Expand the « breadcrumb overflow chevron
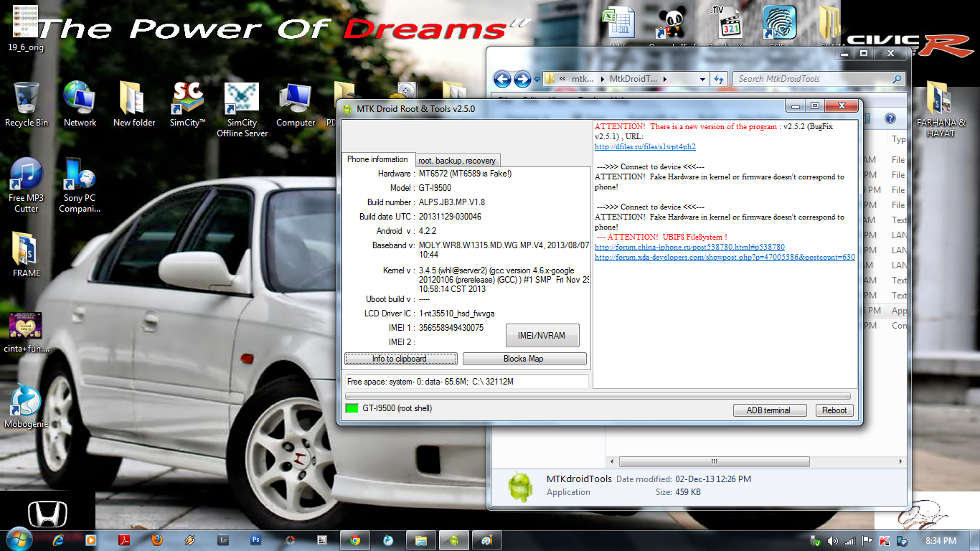Screen dimensions: 980x551 coord(563,79)
